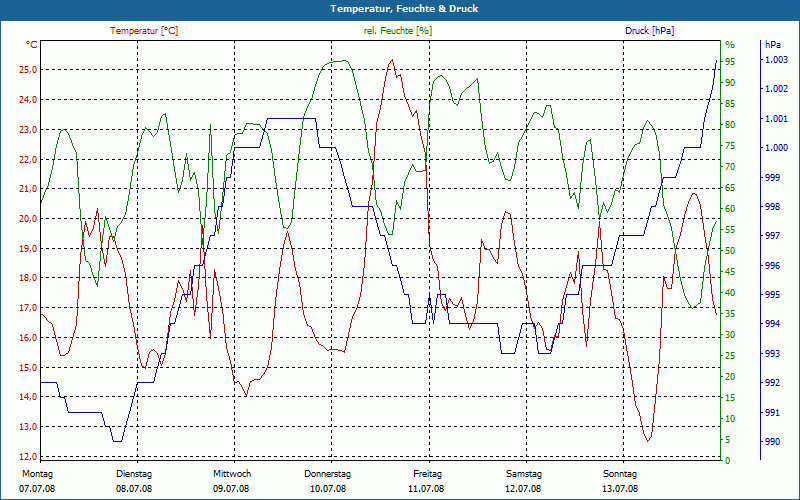Click the '%' axis unit label
Viewport: 800px width, 500px height.
pos(730,45)
